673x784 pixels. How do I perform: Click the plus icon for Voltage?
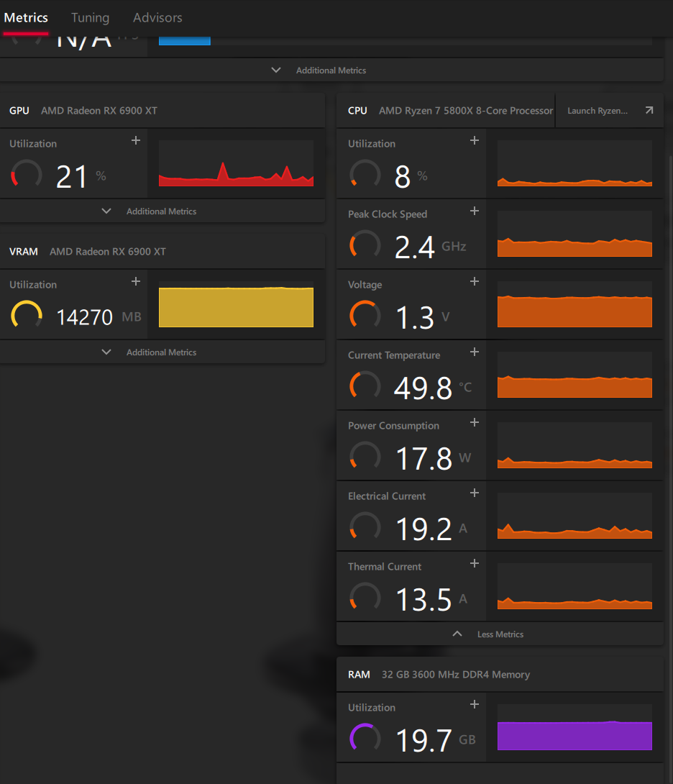(x=475, y=281)
